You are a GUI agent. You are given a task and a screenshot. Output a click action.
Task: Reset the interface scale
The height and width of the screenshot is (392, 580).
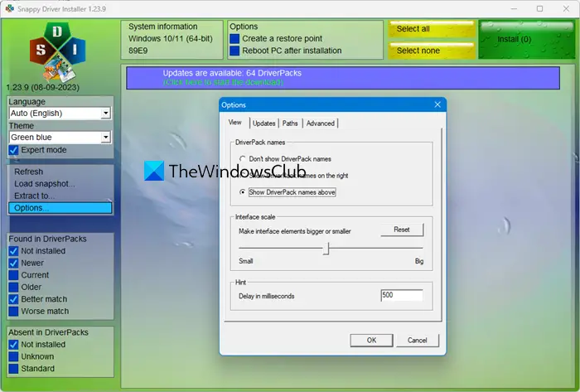[402, 230]
